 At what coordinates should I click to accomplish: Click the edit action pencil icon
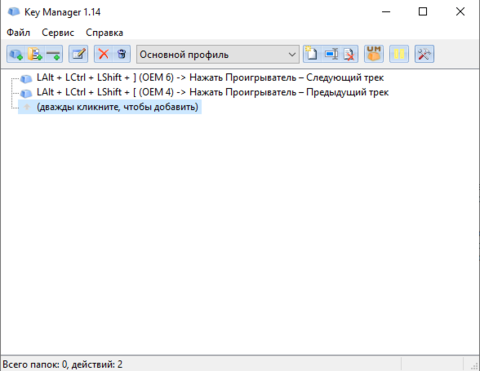point(78,54)
